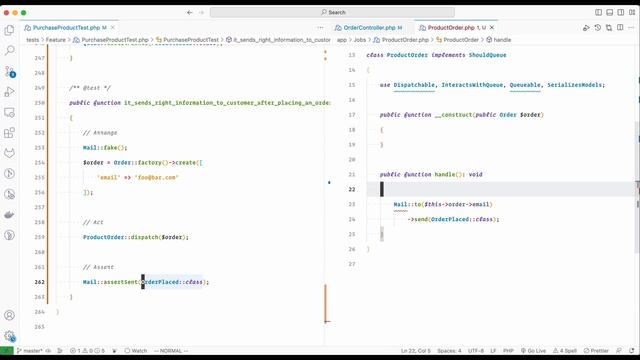The width and height of the screenshot is (640, 360).
Task: Click the master* branch in status bar
Action: click(x=30, y=351)
